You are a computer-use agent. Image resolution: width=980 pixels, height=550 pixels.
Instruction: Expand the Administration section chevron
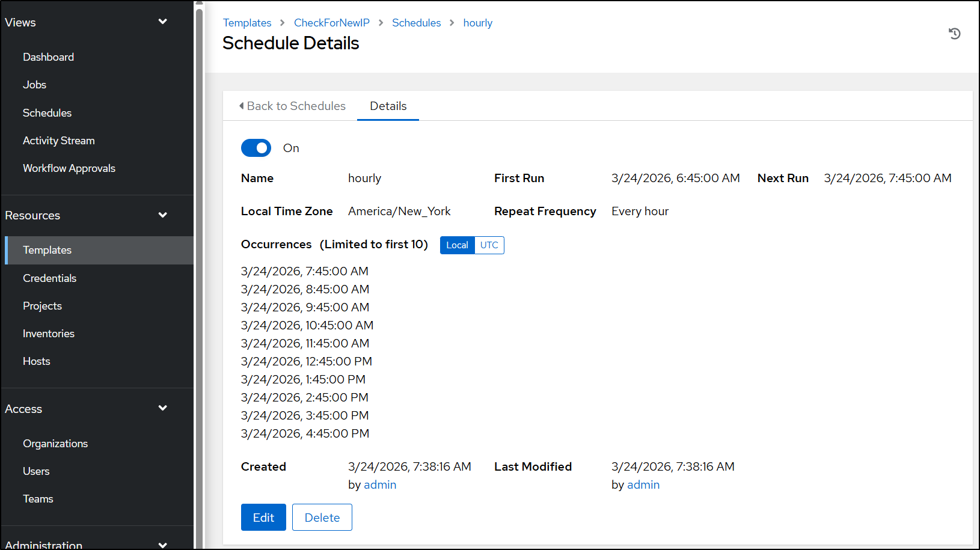pos(162,545)
